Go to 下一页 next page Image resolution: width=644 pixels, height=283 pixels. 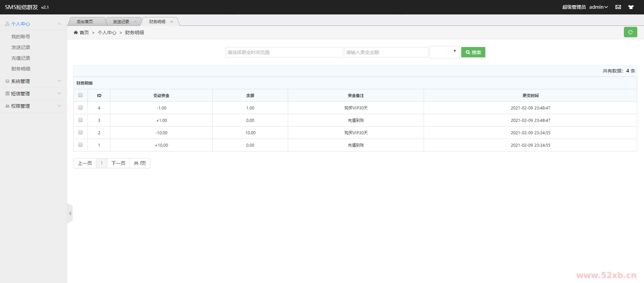[x=118, y=163]
